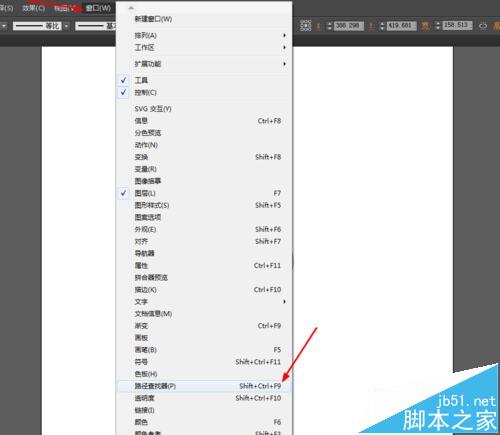Click the W field showing 158.513
This screenshot has height=435, width=500.
(457, 26)
